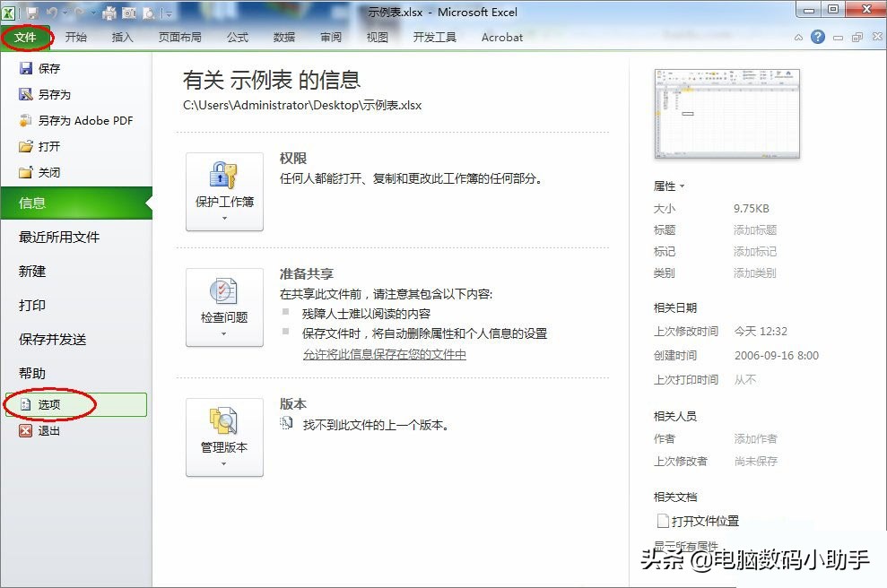Expand the Undo history dropdown arrow
887x588 pixels.
point(64,12)
